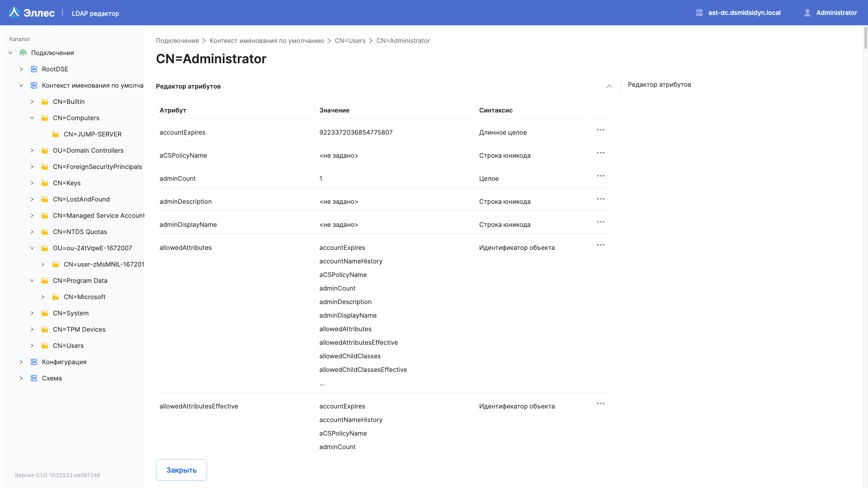Click the database icon next to Схема
This screenshot has width=868, height=488.
(34, 378)
